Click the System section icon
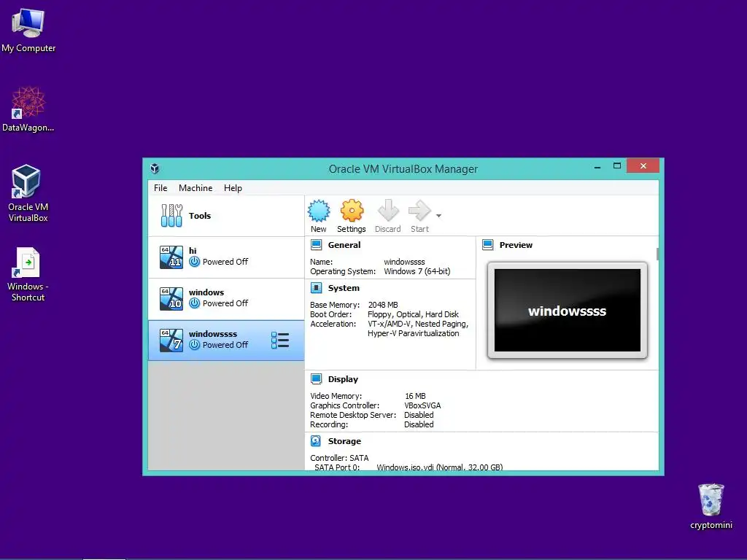This screenshot has width=747, height=560. coord(317,287)
